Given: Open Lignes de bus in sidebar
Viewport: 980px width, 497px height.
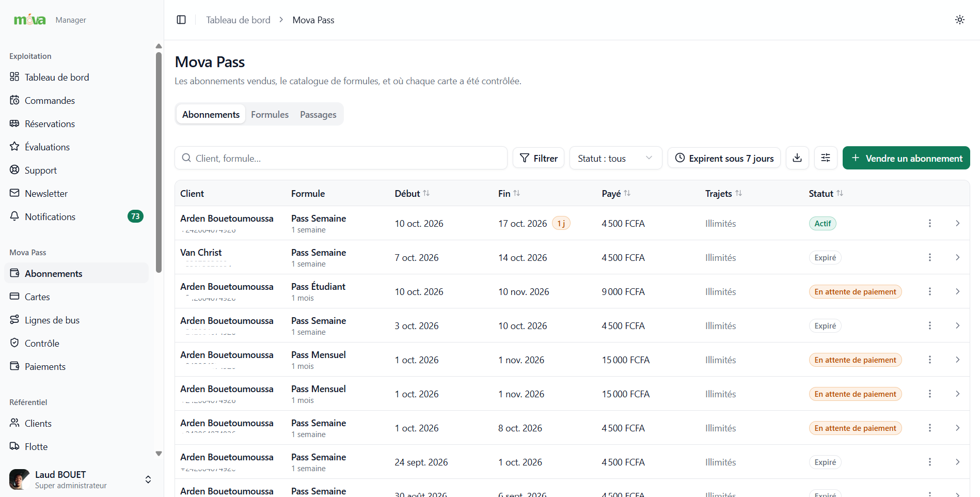Looking at the screenshot, I should coord(76,320).
